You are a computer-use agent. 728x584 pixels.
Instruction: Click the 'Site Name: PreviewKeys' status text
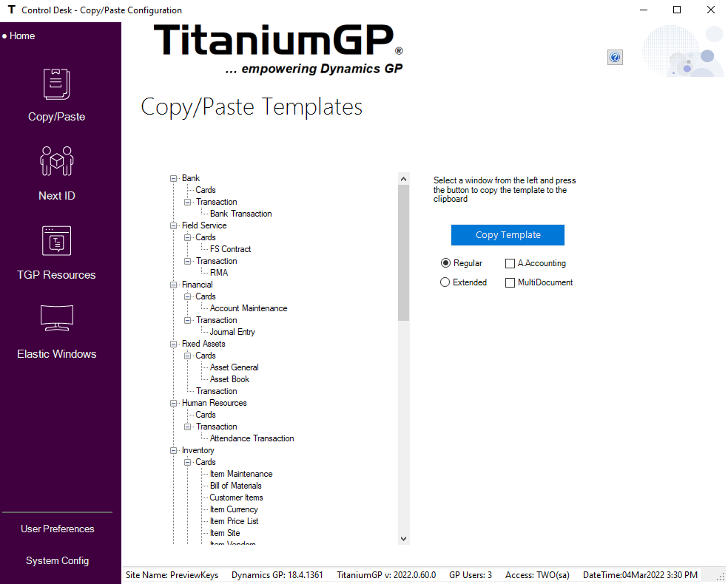[x=172, y=575]
